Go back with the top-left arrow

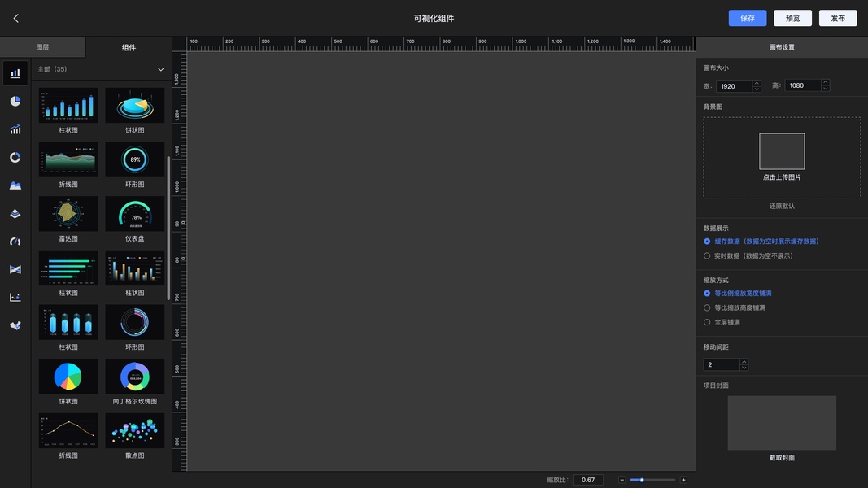[x=16, y=18]
